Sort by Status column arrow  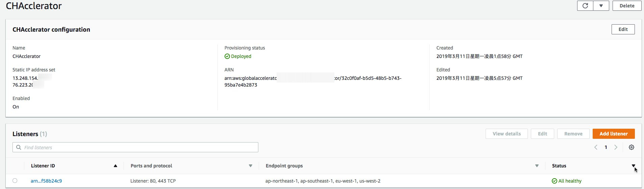[634, 166]
